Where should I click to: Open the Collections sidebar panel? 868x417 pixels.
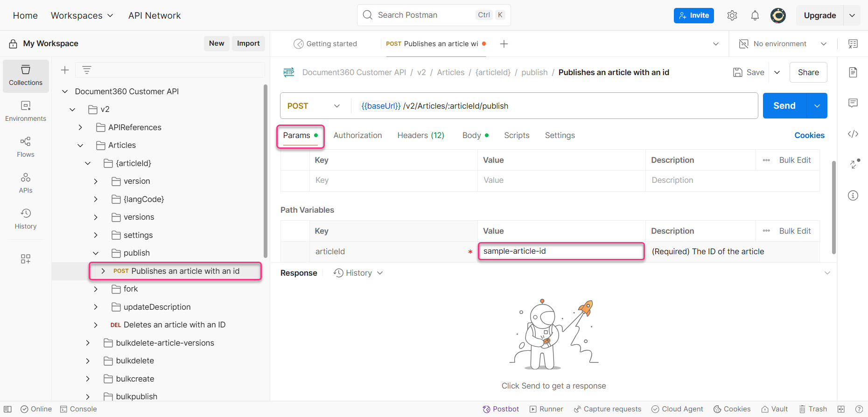point(26,76)
